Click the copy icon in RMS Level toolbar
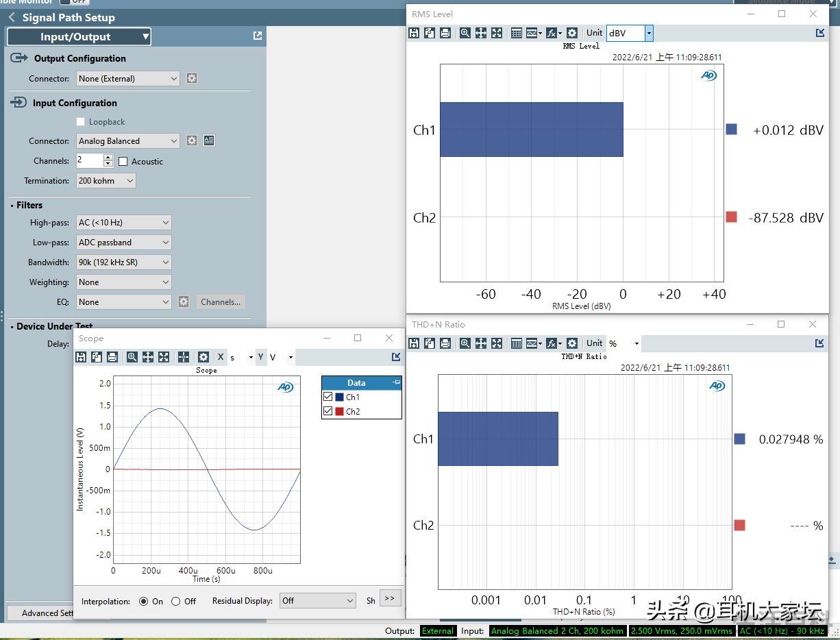840x640 pixels. coord(429,33)
